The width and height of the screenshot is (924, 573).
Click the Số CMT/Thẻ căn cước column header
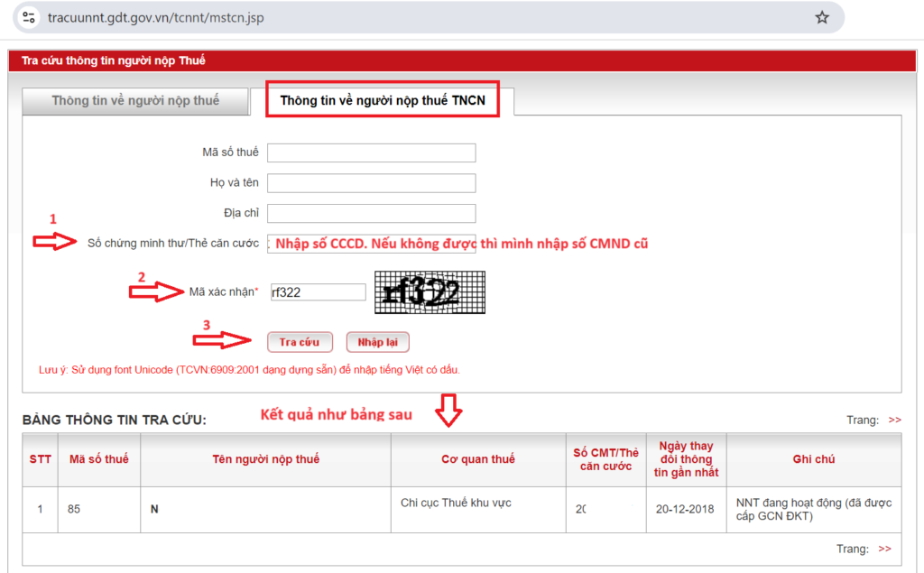(x=605, y=460)
